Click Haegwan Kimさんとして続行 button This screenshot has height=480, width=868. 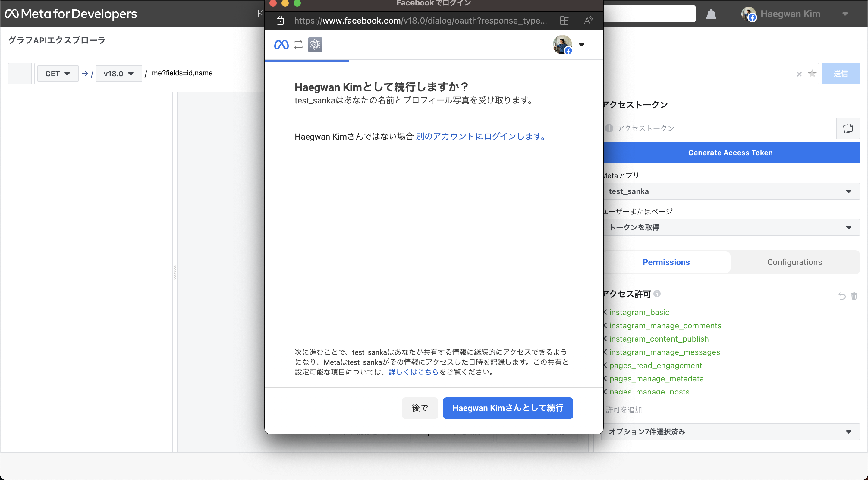click(508, 408)
